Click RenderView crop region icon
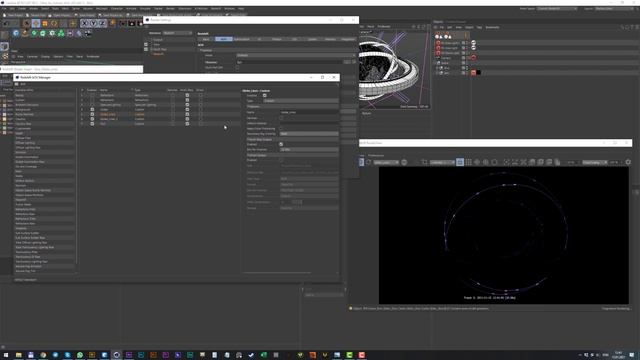The width and height of the screenshot is (640, 360). point(424,162)
